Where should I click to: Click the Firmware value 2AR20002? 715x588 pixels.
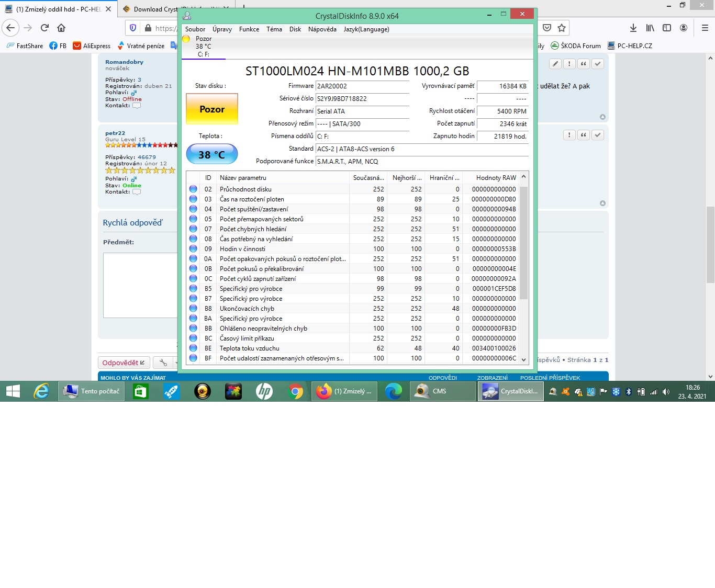pyautogui.click(x=362, y=86)
